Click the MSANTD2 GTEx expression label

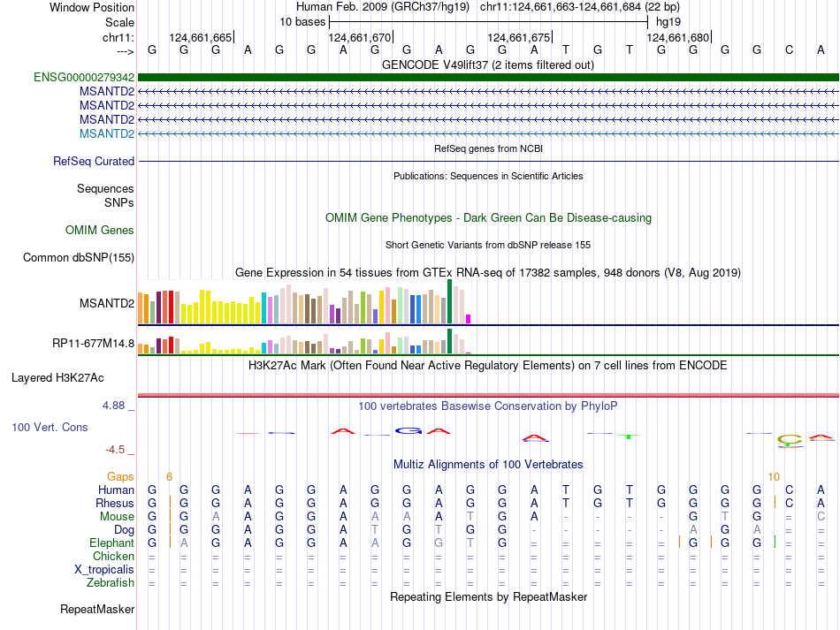pyautogui.click(x=107, y=303)
